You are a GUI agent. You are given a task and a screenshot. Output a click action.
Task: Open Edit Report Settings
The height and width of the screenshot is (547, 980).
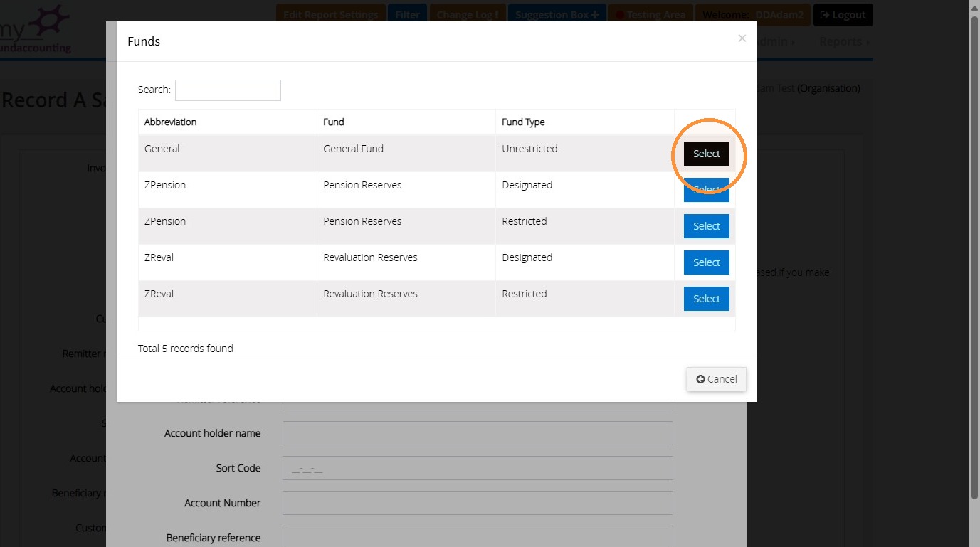point(331,14)
